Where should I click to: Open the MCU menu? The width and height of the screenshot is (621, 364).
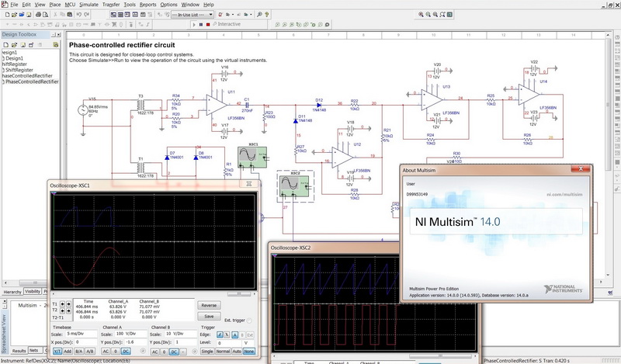[70, 5]
